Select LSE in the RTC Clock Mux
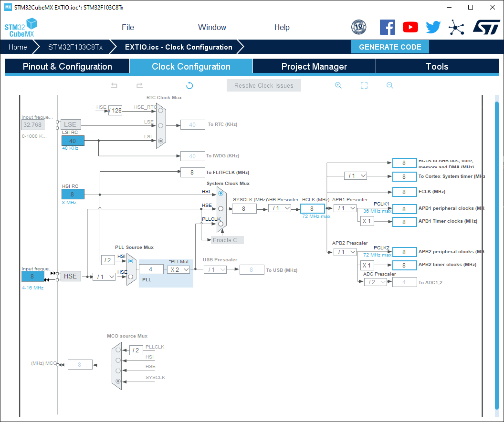Screen dimensions: 504x422 tap(160, 125)
